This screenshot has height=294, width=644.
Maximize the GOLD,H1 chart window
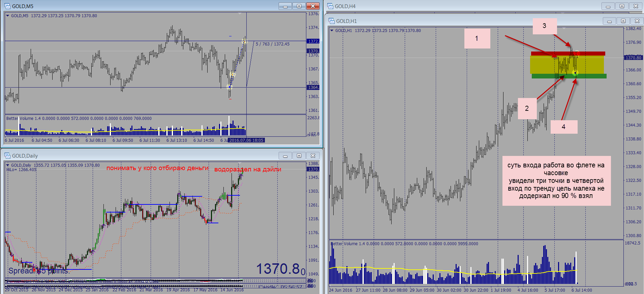click(623, 21)
